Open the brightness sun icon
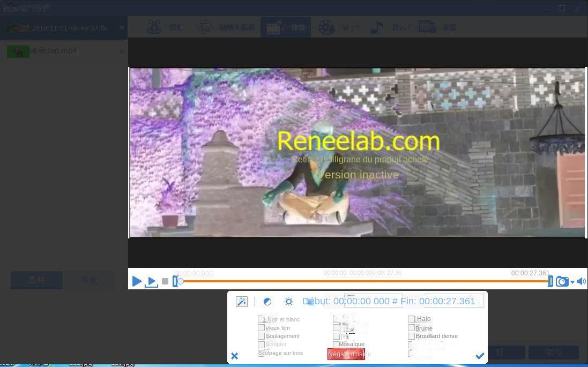The width and height of the screenshot is (588, 367). tap(289, 302)
